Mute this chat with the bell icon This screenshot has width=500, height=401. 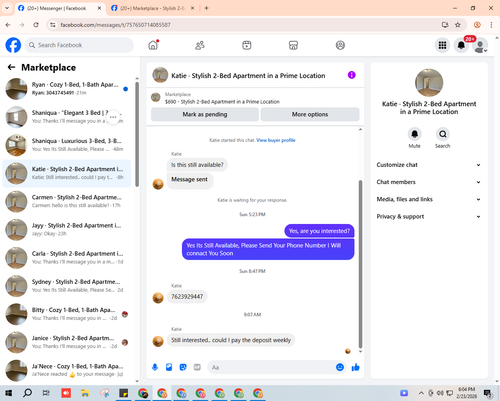(414, 134)
